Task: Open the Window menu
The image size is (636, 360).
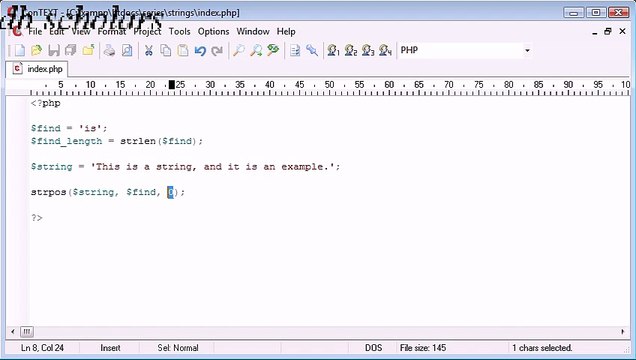Action: [x=253, y=31]
